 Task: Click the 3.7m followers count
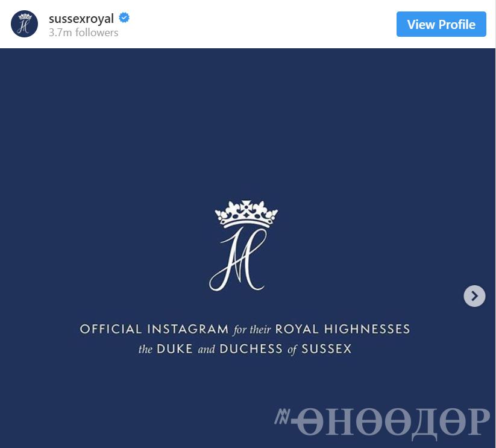[x=84, y=33]
